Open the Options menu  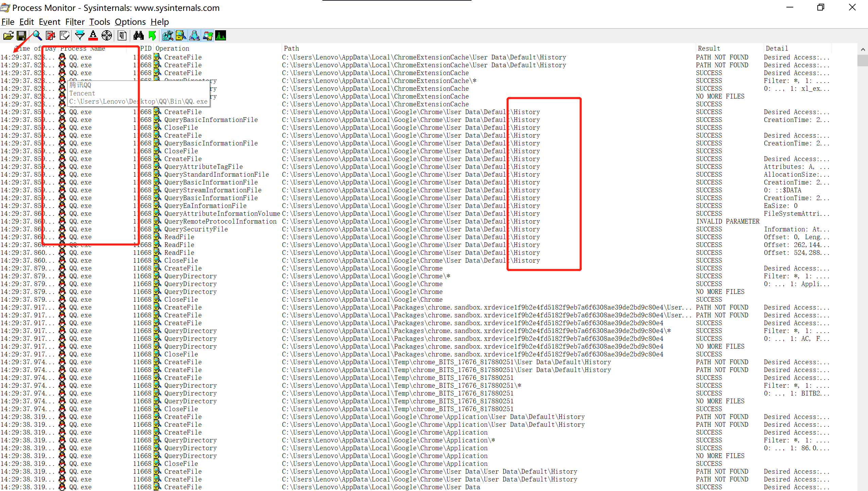click(130, 22)
